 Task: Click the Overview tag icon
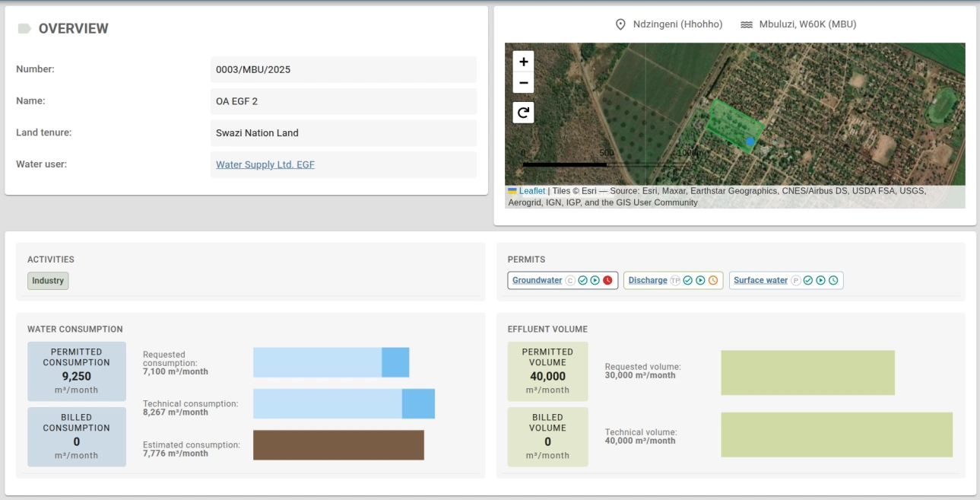24,29
